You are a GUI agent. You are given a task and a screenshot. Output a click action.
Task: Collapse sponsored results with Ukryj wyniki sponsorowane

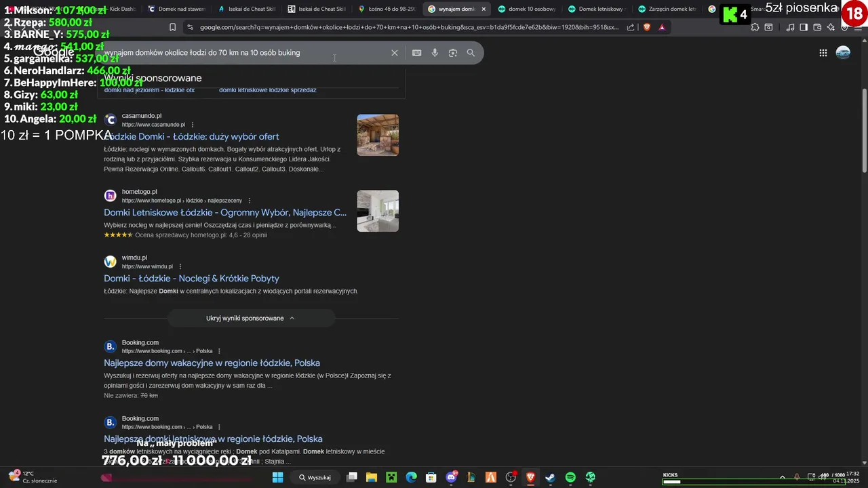coord(251,318)
